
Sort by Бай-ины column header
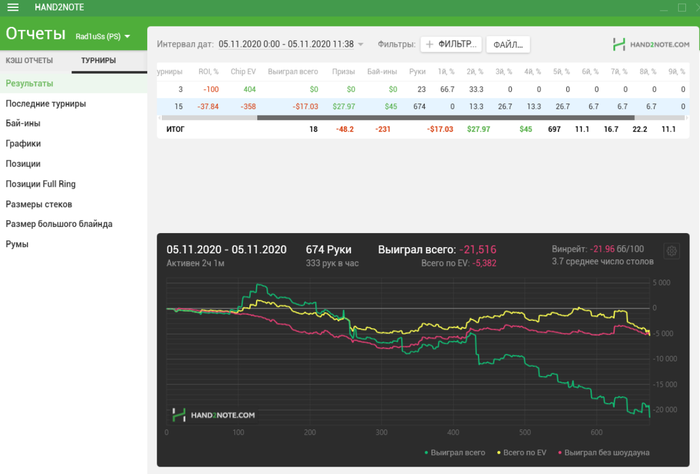tap(382, 71)
